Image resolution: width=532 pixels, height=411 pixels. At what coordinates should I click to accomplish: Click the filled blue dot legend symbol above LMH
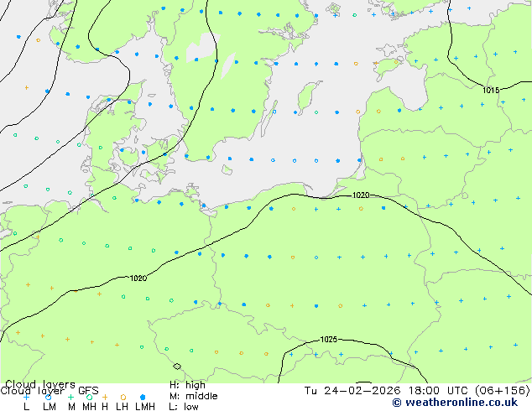[143, 397]
